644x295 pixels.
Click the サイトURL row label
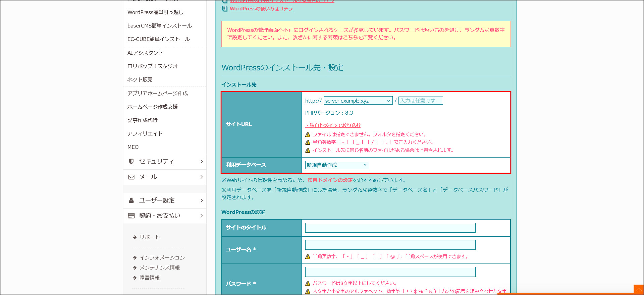239,124
